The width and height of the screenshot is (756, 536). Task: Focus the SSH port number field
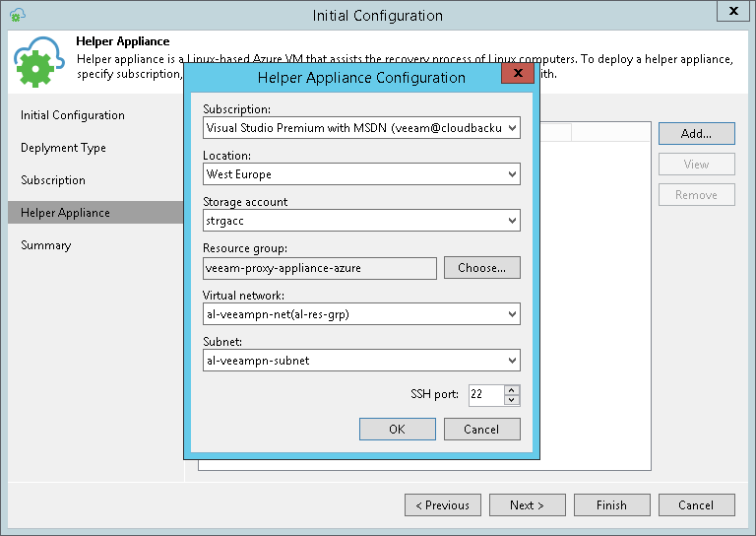[483, 395]
